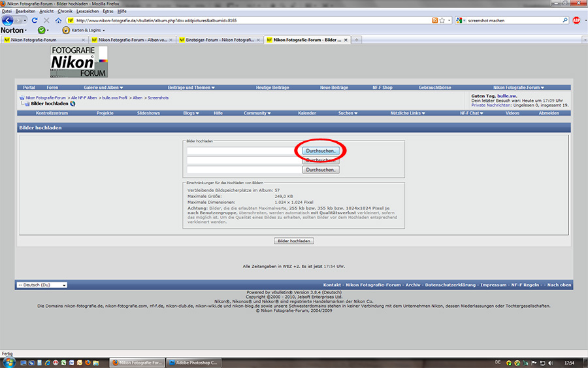Open the Kontrollzentrum link
The height and width of the screenshot is (368, 588).
(x=52, y=113)
